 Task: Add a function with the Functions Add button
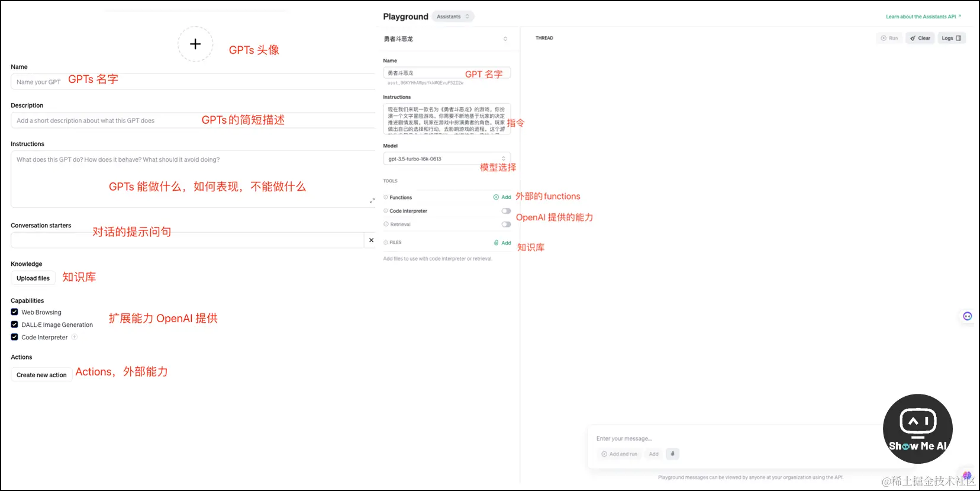(502, 197)
